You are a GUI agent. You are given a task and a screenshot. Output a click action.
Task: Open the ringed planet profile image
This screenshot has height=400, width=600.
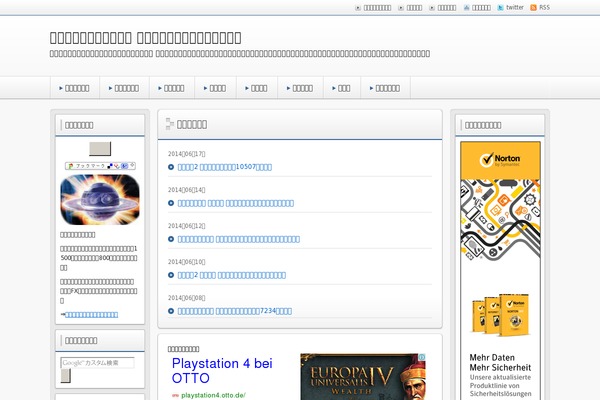100,199
